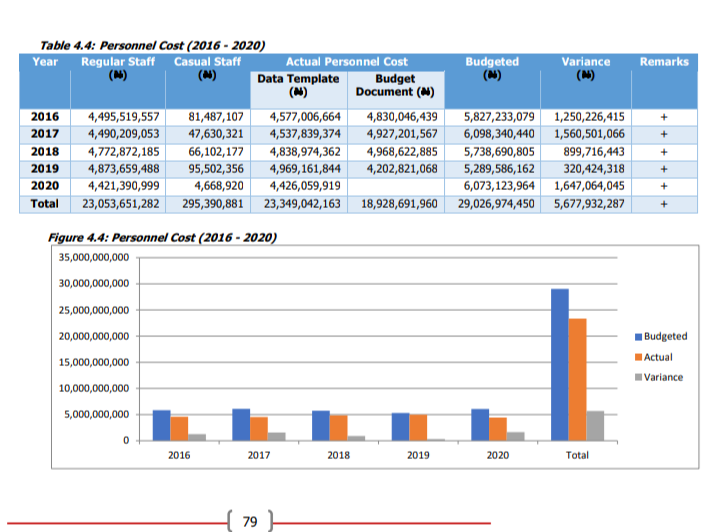Click the total value 23,053,651,282

[121, 203]
